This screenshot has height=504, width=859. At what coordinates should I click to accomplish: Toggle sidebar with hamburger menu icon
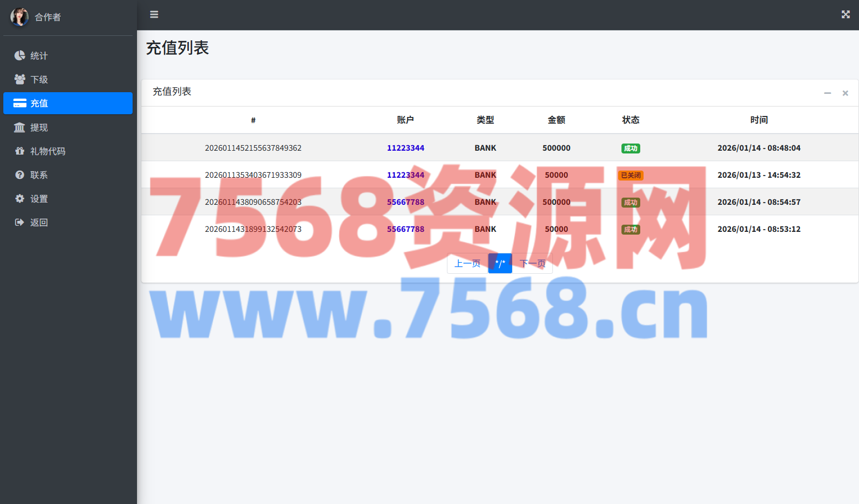154,14
